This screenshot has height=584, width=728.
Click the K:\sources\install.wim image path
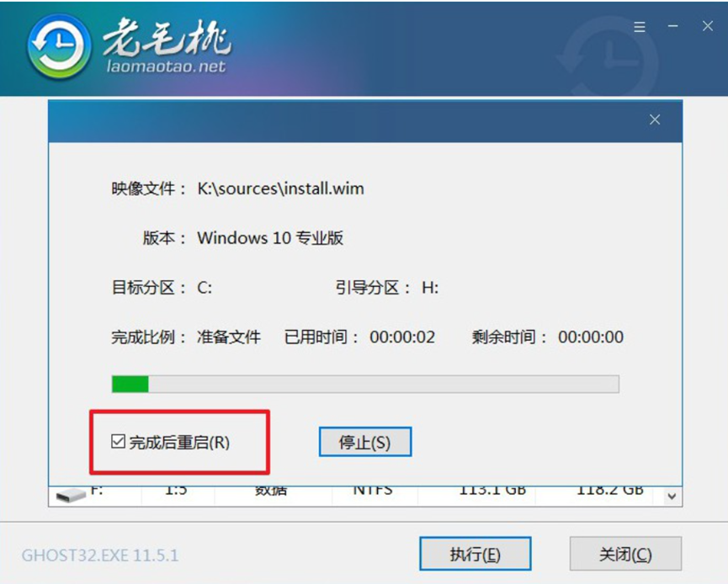[280, 188]
